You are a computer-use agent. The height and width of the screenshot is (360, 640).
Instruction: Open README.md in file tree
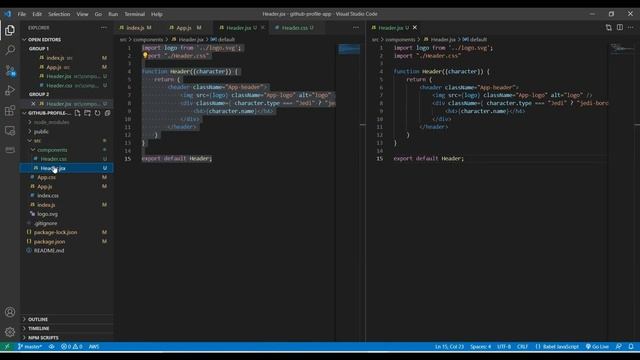point(49,251)
